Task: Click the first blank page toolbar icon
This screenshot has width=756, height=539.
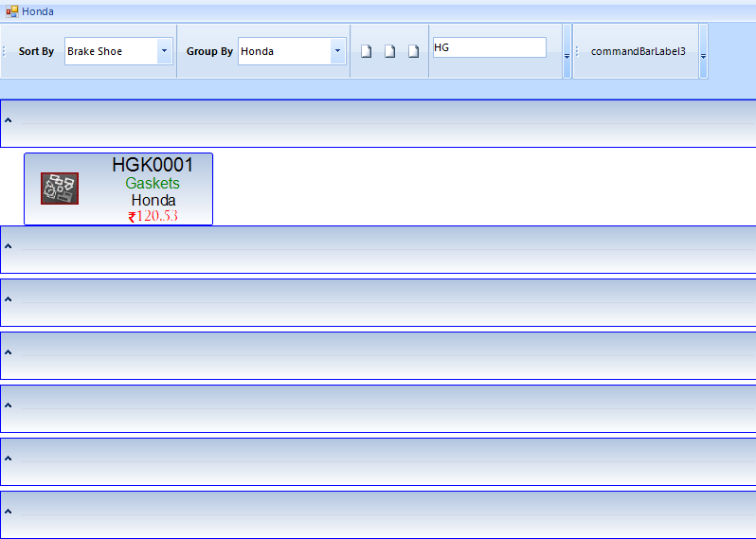Action: (367, 51)
